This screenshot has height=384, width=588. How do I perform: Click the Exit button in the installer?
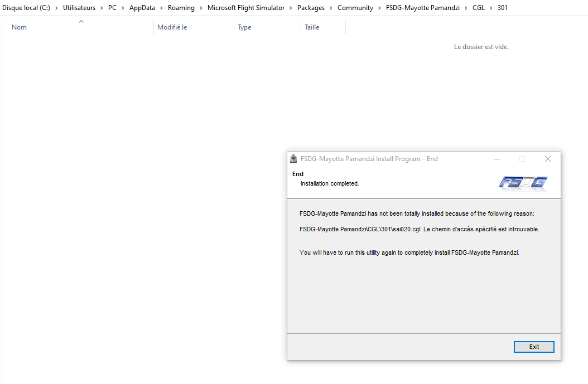coord(534,347)
